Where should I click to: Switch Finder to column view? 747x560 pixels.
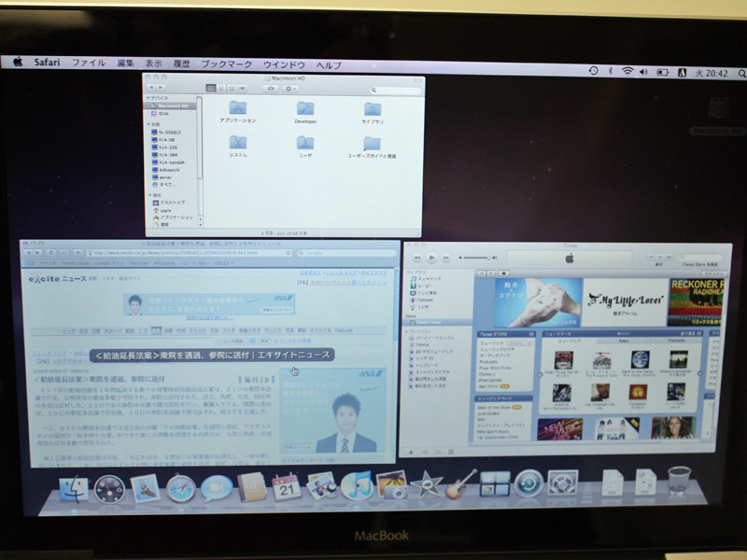click(x=232, y=88)
